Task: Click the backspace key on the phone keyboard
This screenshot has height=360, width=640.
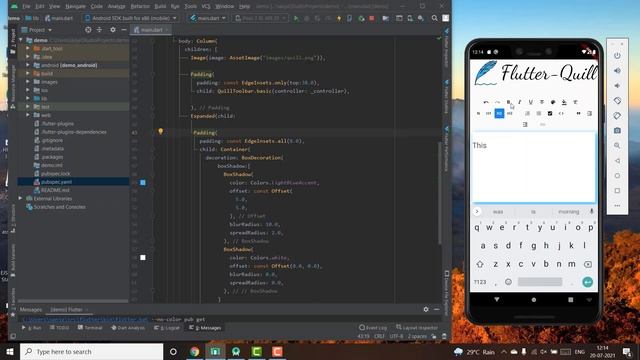Action: 588,264
